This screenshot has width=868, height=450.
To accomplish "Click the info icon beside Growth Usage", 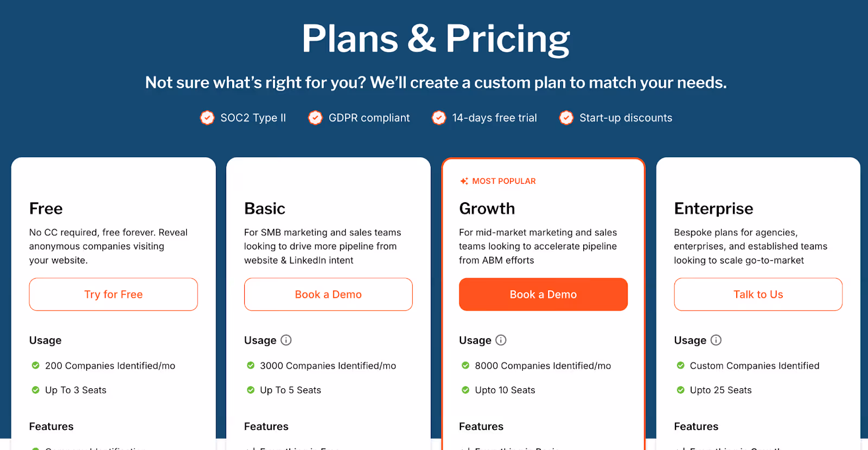I will 501,340.
